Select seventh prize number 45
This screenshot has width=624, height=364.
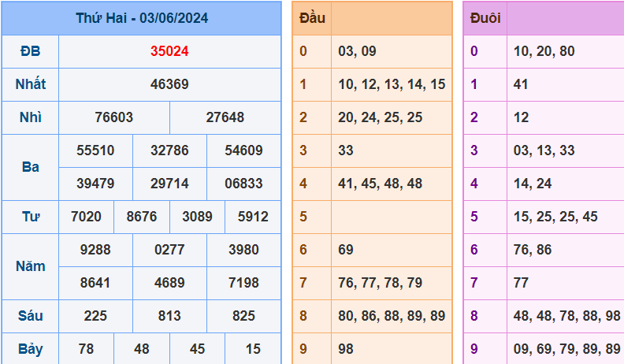[198, 349]
